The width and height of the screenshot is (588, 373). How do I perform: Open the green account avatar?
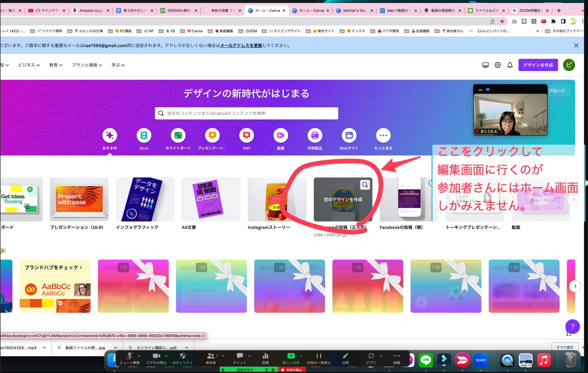click(x=569, y=65)
